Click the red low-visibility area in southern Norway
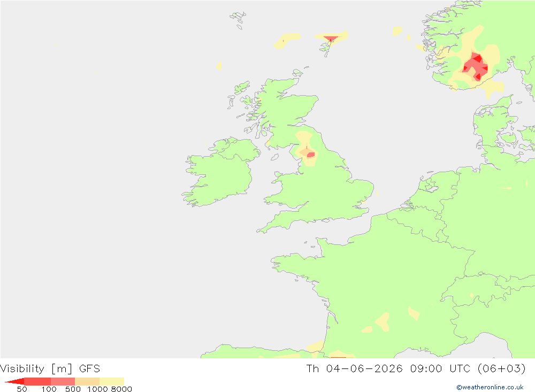 [475, 66]
